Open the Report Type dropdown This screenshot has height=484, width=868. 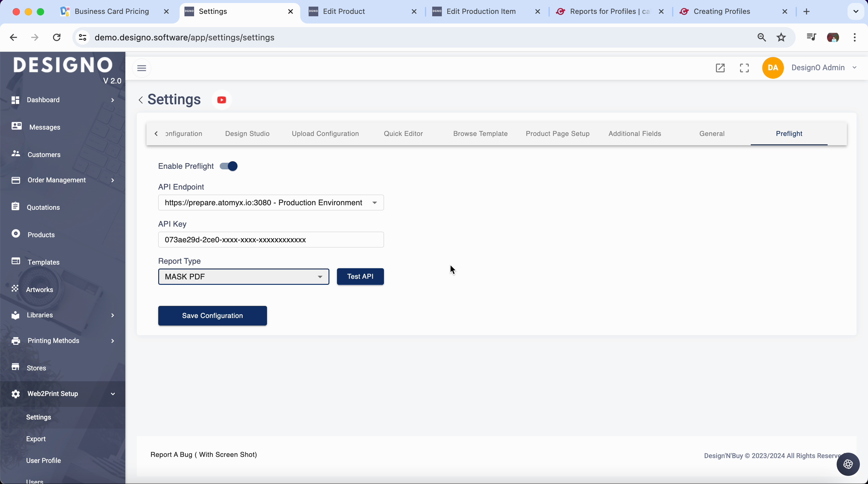click(x=243, y=277)
